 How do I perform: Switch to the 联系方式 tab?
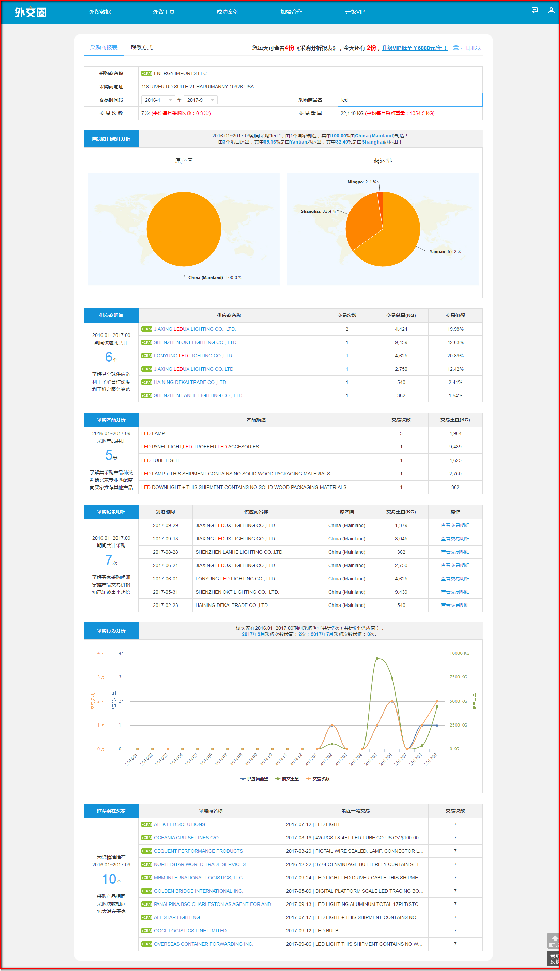pos(142,48)
